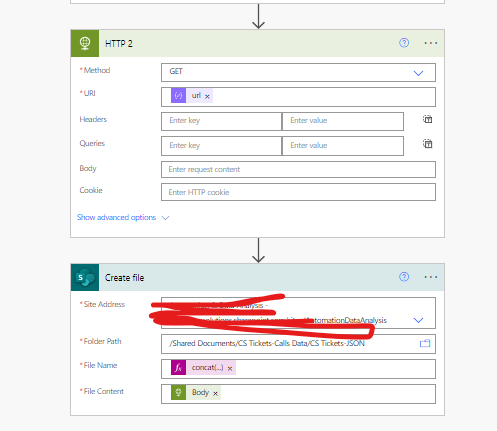Screen dimensions: 497x431
Task: Click the url variable token icon
Action: pos(178,96)
